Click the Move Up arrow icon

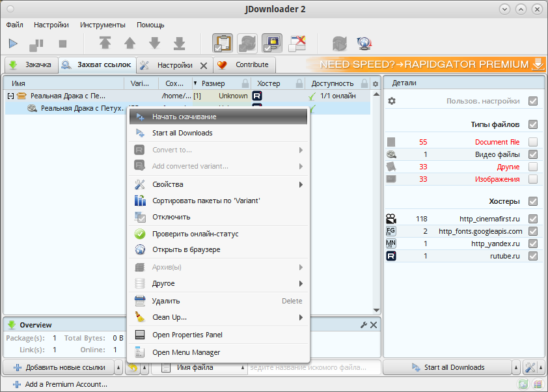click(x=130, y=43)
